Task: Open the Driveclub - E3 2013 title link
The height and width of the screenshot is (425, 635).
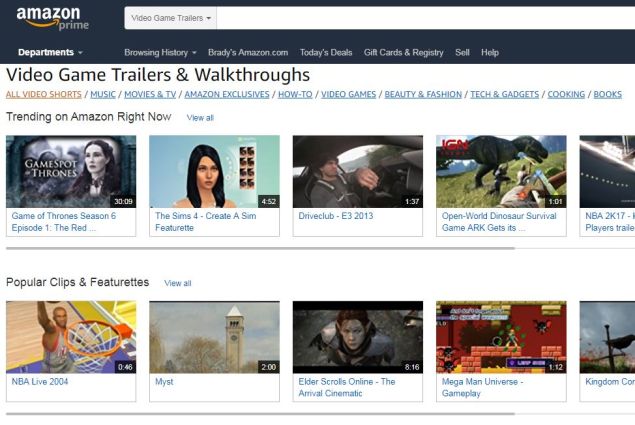Action: click(336, 216)
